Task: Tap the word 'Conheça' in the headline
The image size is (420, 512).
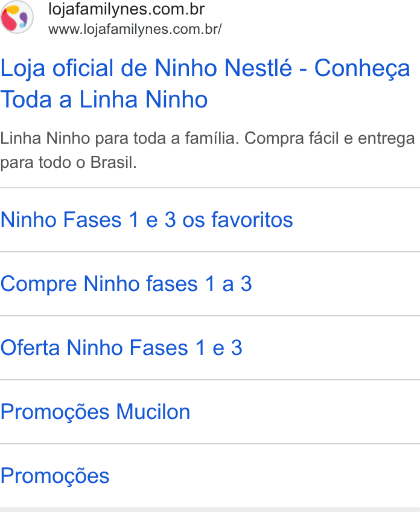Action: tap(362, 69)
